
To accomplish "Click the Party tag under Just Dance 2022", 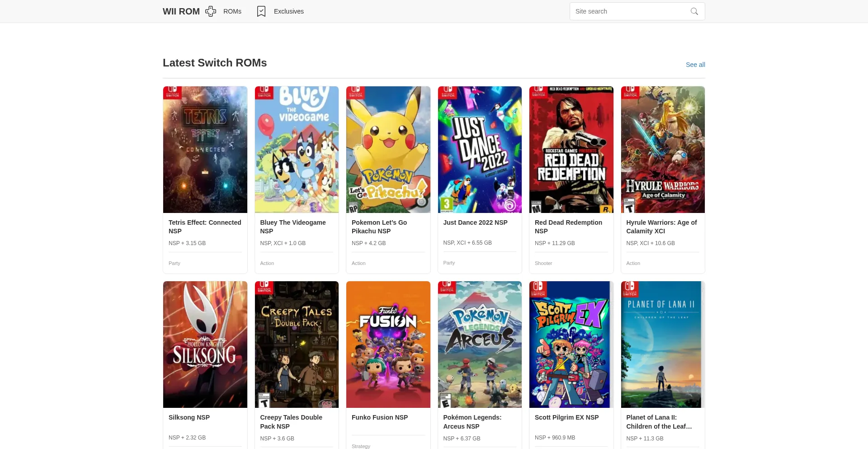I will [449, 263].
